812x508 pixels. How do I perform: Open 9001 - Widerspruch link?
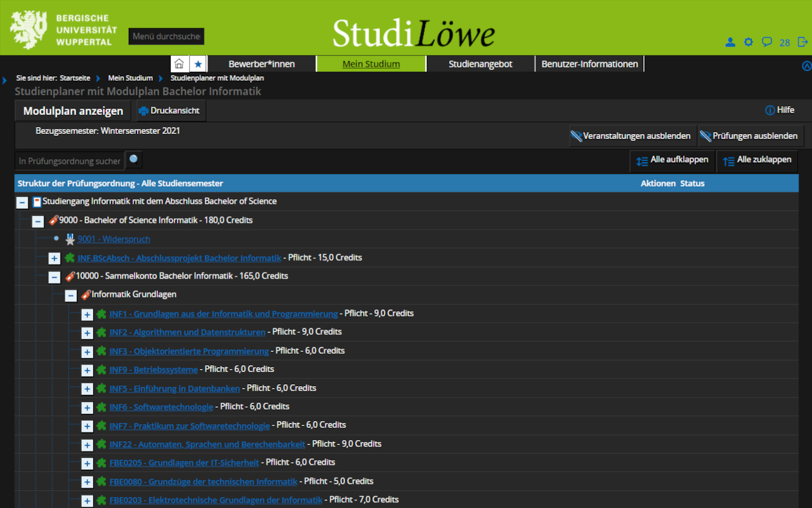click(114, 239)
